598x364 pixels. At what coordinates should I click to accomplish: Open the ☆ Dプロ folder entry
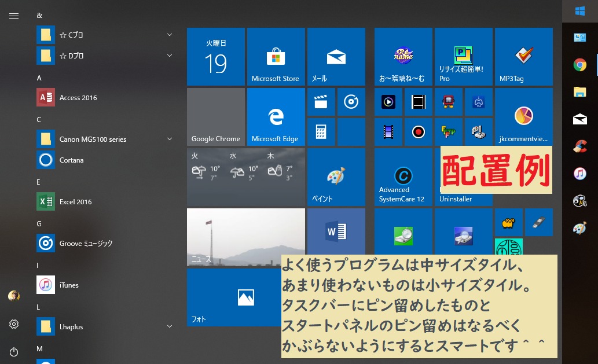click(105, 56)
